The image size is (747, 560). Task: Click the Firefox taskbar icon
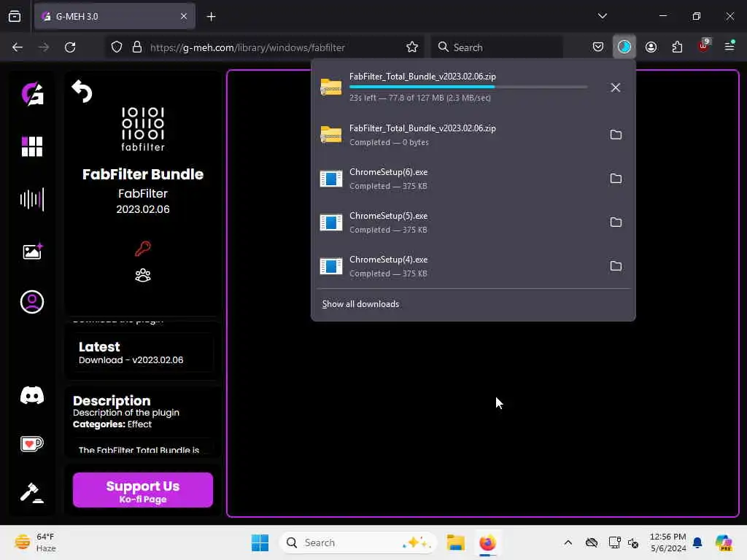coord(487,542)
